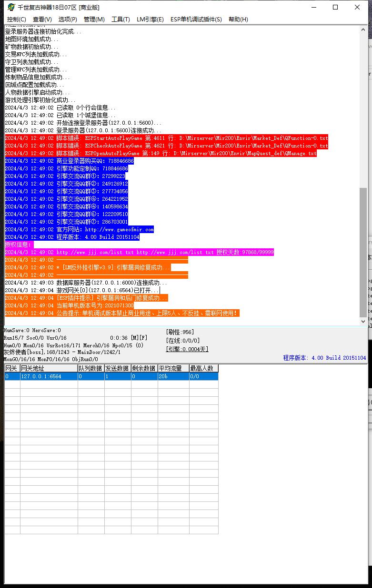Minimize the 千世复古神器 window

pos(313,7)
